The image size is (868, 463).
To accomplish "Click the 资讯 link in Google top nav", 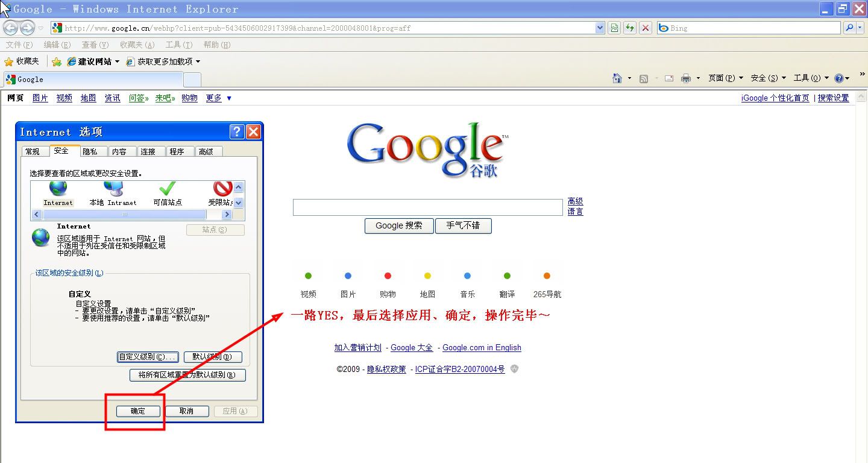I will pyautogui.click(x=113, y=98).
